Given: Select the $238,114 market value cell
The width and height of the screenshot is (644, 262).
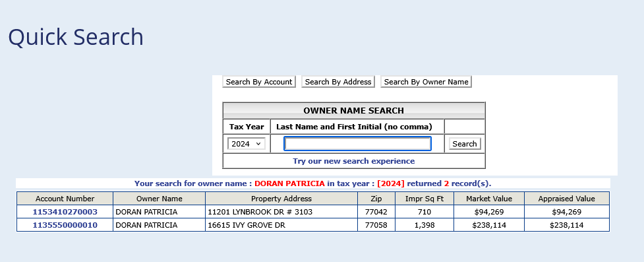Looking at the screenshot, I should [x=488, y=225].
